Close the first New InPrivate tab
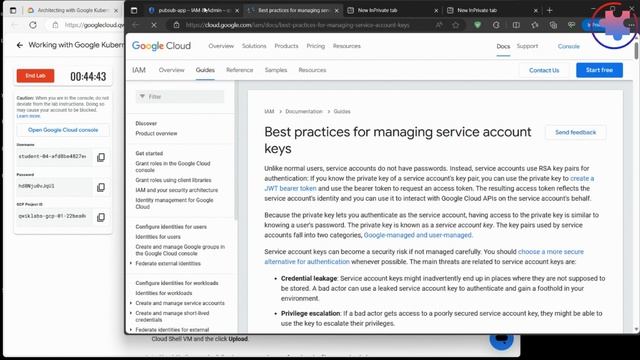Screen dimensions: 640x360 click(x=436, y=10)
